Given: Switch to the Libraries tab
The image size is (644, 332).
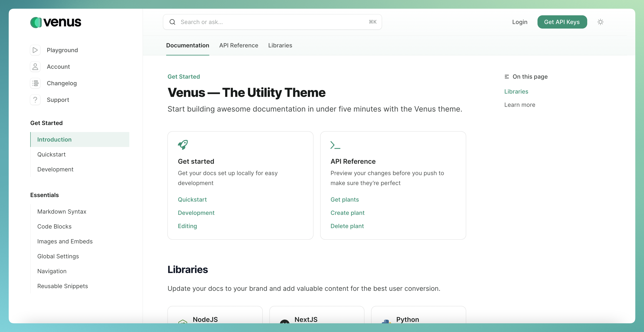Looking at the screenshot, I should pyautogui.click(x=280, y=46).
